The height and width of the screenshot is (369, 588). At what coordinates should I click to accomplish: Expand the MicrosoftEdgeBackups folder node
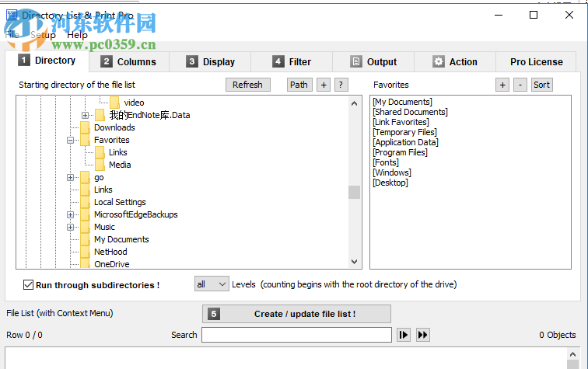pyautogui.click(x=70, y=214)
